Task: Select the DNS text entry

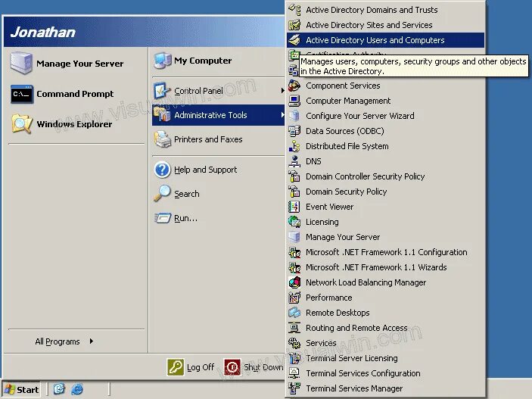Action: pos(313,161)
